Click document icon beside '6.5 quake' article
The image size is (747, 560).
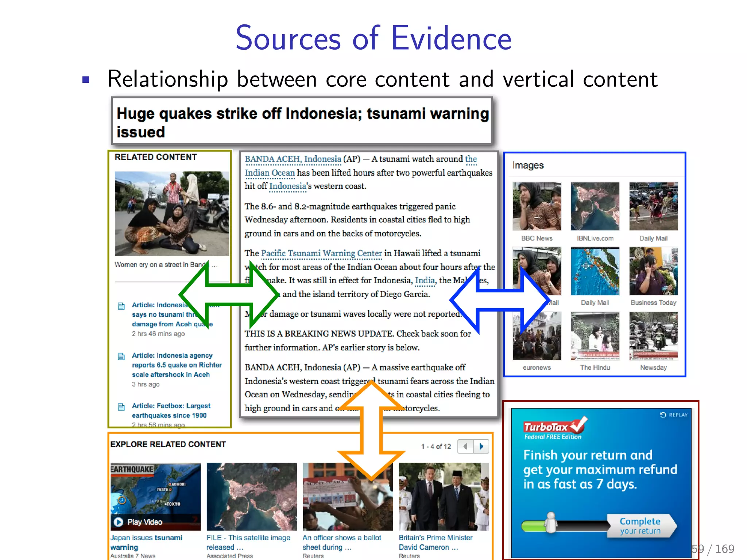pos(121,356)
